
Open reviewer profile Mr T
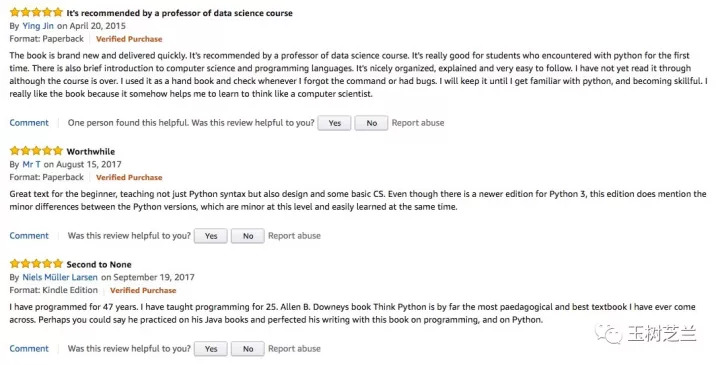(x=31, y=164)
